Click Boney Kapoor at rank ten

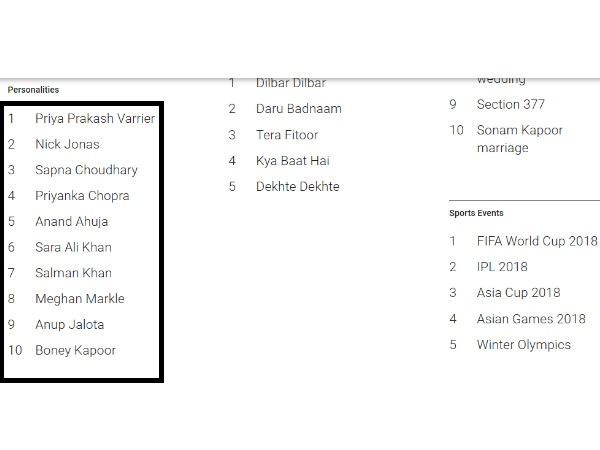click(x=75, y=351)
